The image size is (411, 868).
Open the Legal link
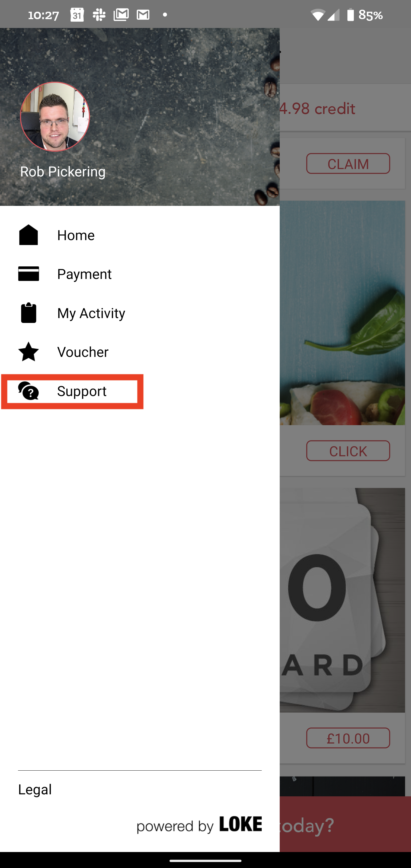tap(35, 789)
